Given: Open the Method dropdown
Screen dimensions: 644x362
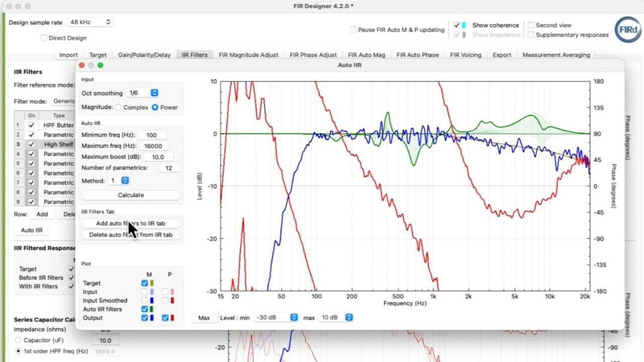Looking at the screenshot, I should (119, 180).
